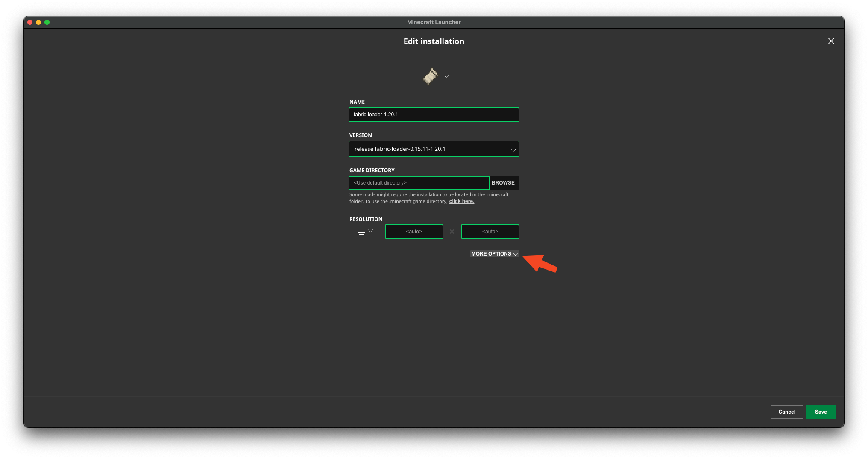Open the installation icon picker chevron

tap(446, 77)
